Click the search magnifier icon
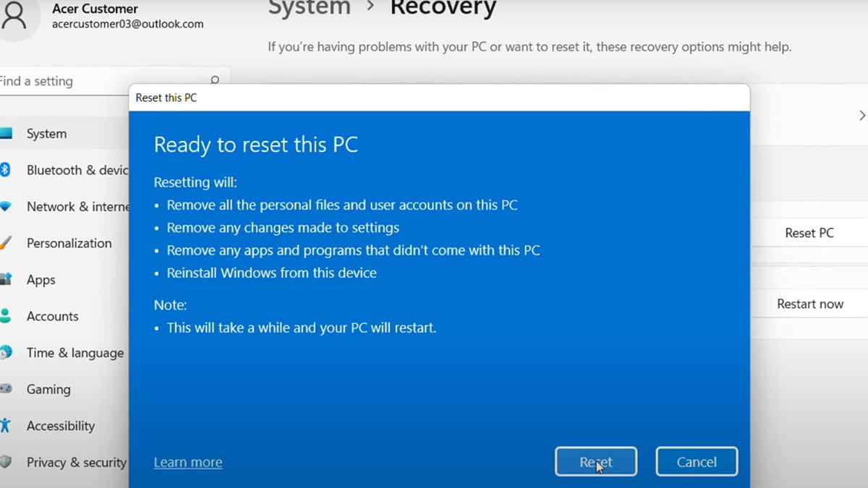 215,80
